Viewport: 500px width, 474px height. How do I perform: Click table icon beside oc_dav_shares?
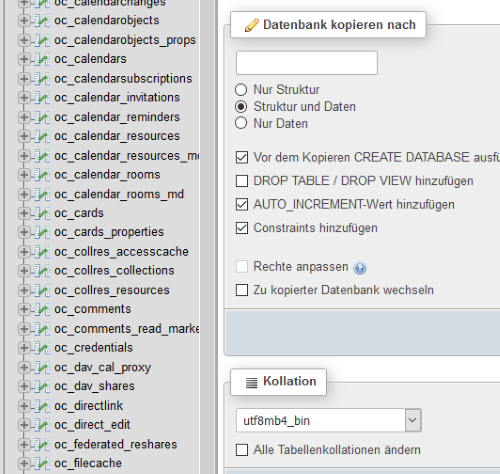(x=42, y=386)
